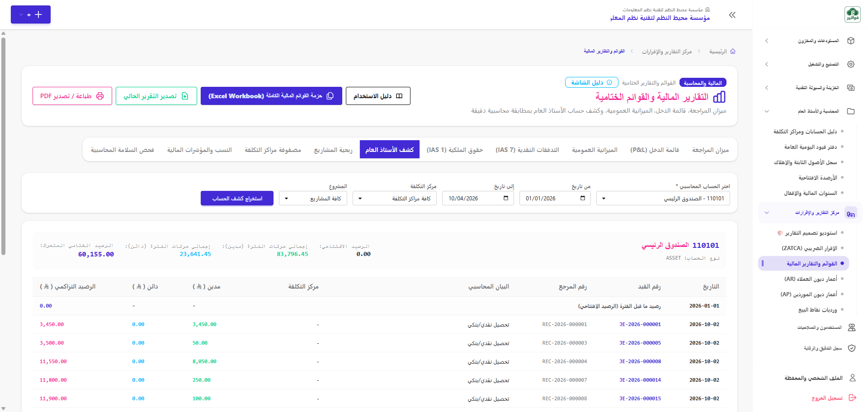Switch to cost center matrix tab
The image size is (868, 412).
[273, 150]
